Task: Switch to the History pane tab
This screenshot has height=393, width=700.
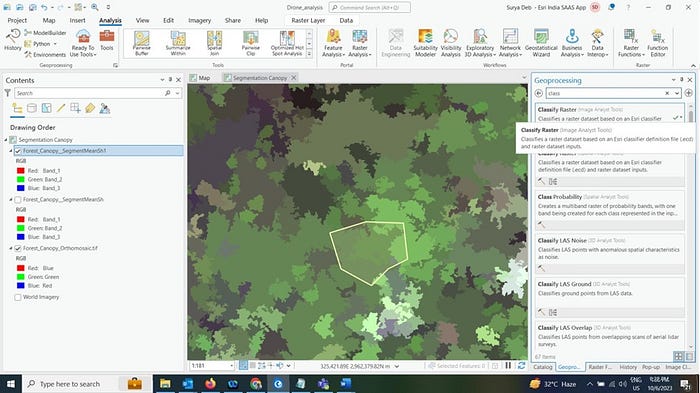Action: [x=628, y=367]
